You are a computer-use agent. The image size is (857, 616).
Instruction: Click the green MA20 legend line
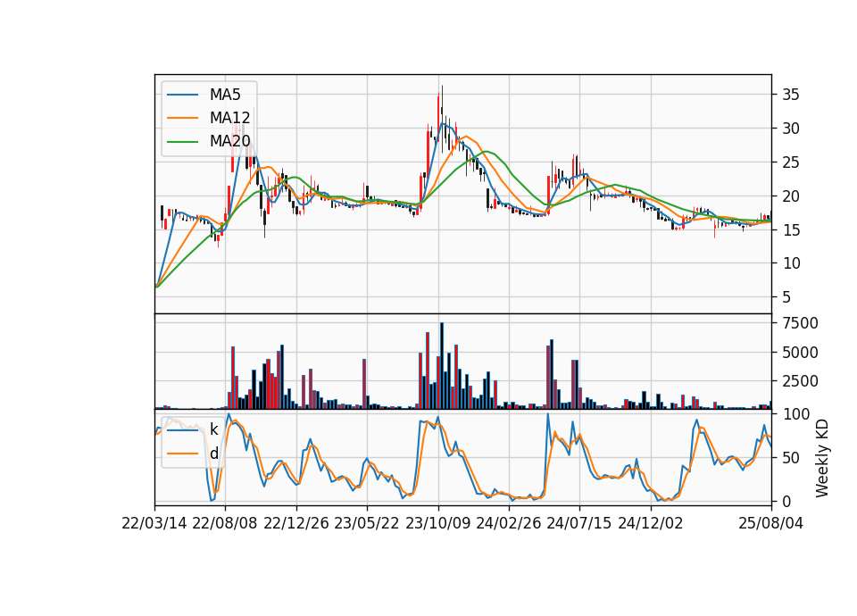pyautogui.click(x=182, y=141)
